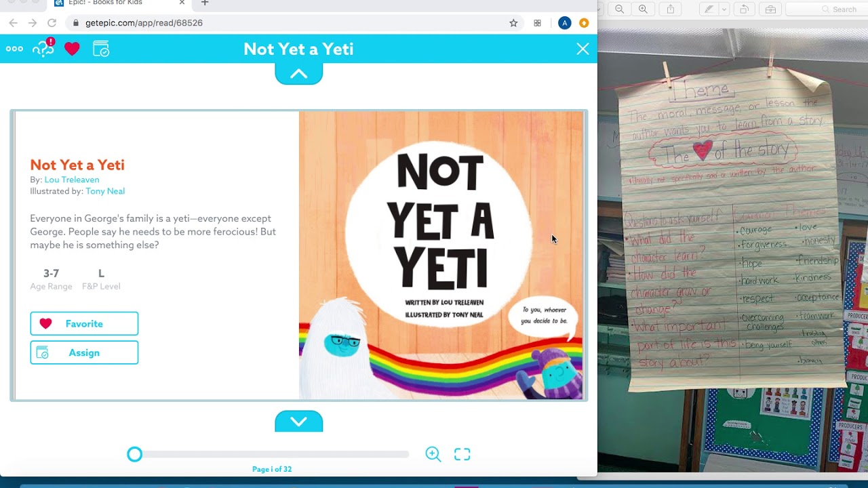The width and height of the screenshot is (868, 488).
Task: Click the browser forward arrow
Action: coord(32,23)
